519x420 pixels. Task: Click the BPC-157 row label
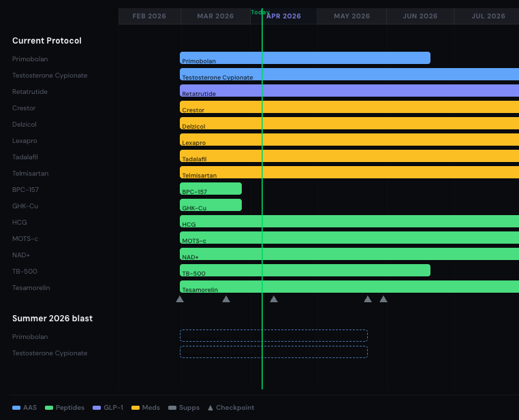tap(25, 190)
